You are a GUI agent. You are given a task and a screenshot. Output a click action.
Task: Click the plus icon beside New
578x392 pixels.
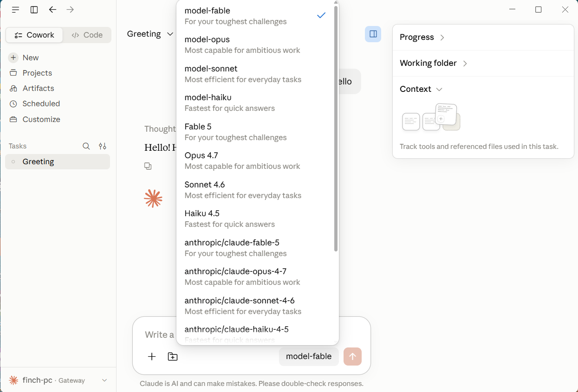[x=13, y=58]
